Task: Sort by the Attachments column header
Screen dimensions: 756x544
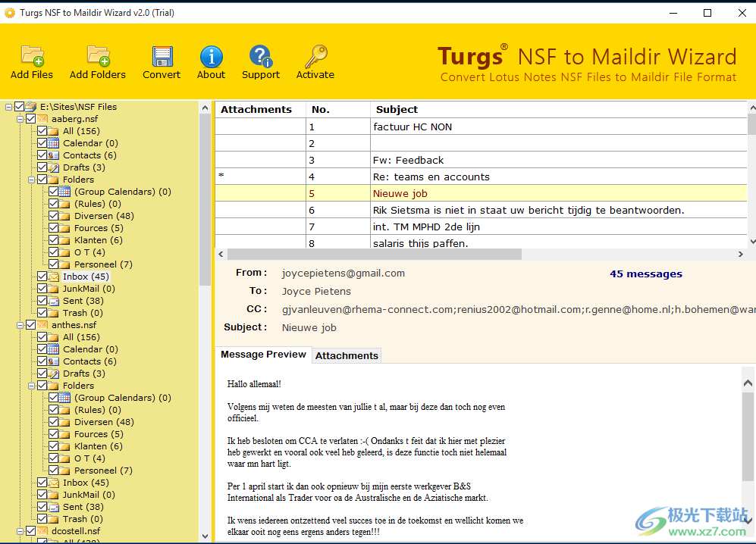Action: 260,109
